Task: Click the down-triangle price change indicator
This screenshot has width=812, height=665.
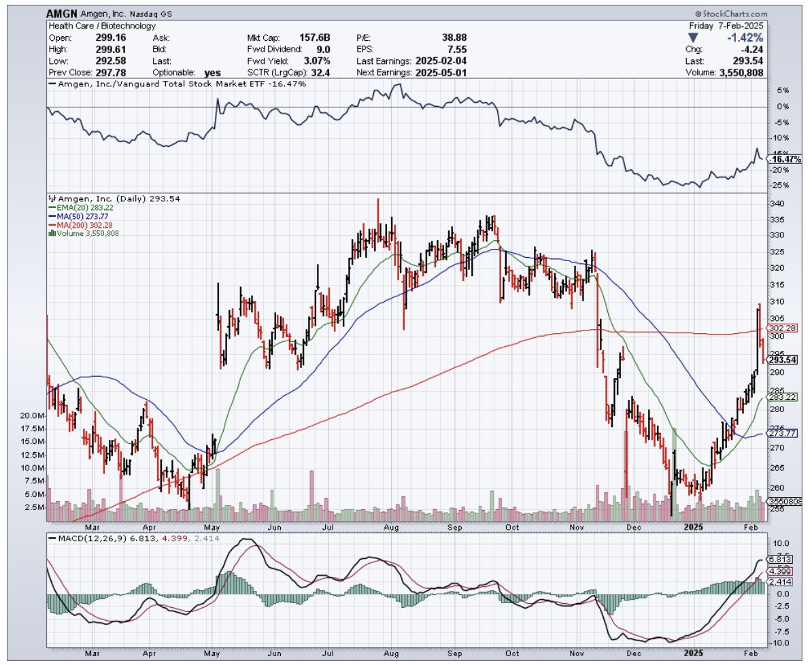Action: (x=694, y=37)
